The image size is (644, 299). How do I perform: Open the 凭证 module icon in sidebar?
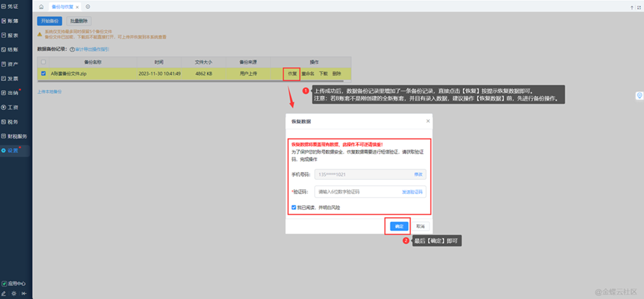pyautogui.click(x=4, y=6)
